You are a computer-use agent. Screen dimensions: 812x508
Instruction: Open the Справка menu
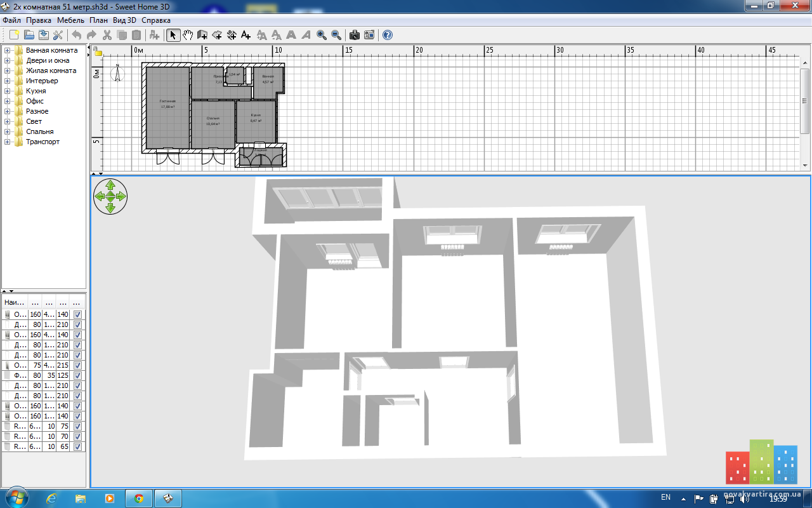click(x=156, y=20)
